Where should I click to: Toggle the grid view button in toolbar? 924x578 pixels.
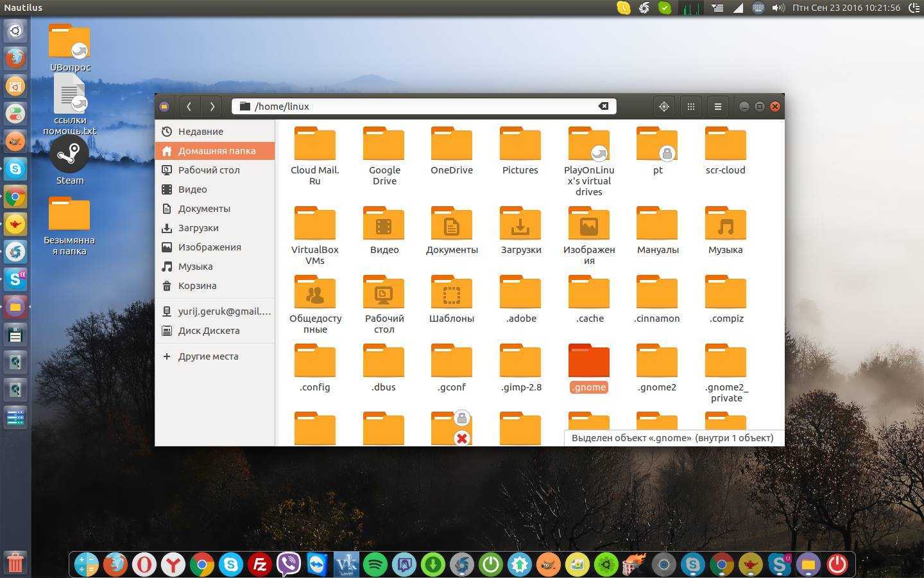(x=691, y=107)
